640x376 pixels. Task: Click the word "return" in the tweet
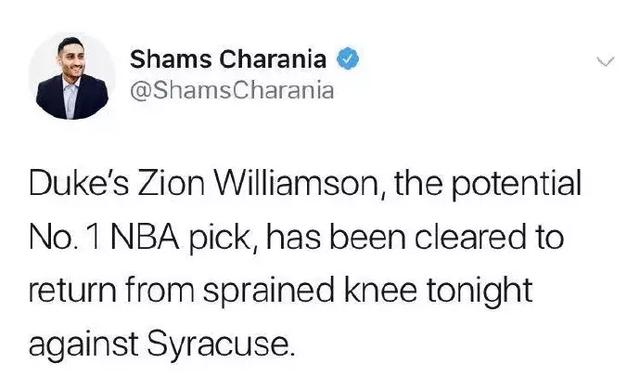(73, 291)
